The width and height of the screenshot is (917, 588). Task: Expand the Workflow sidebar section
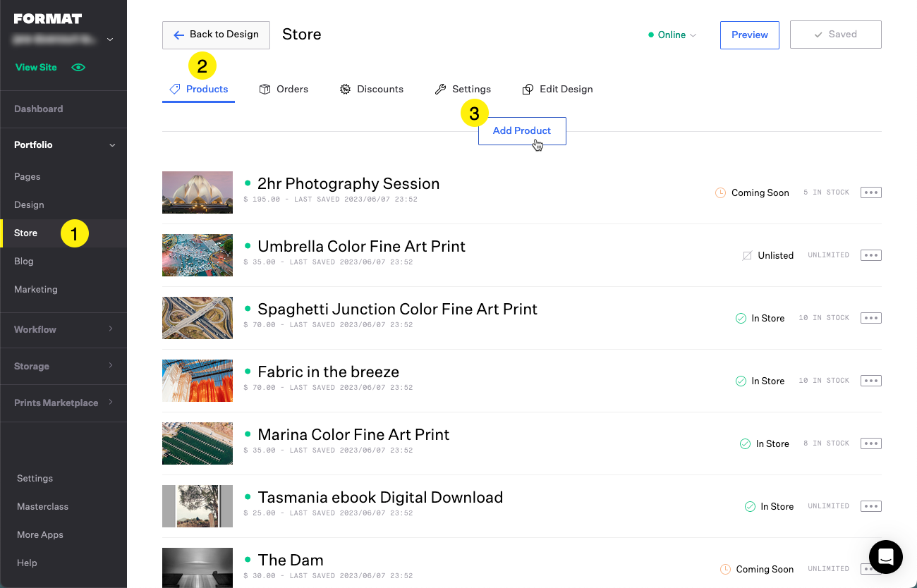(x=63, y=329)
